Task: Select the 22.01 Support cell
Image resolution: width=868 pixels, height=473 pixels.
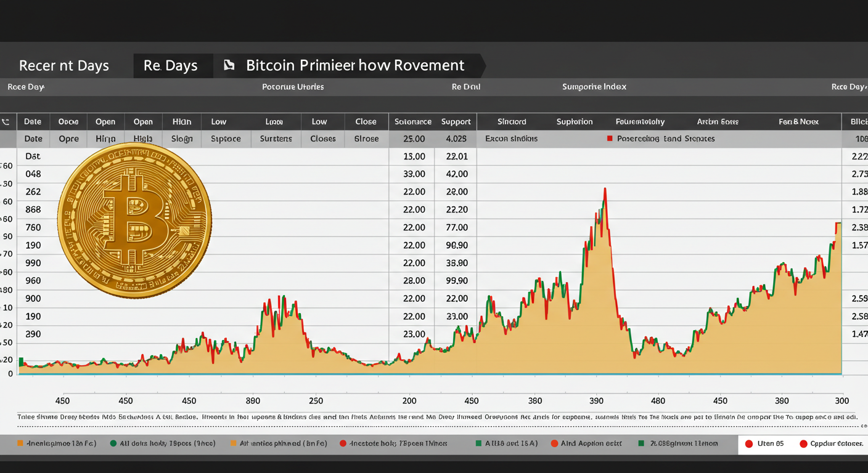Action: pos(456,156)
